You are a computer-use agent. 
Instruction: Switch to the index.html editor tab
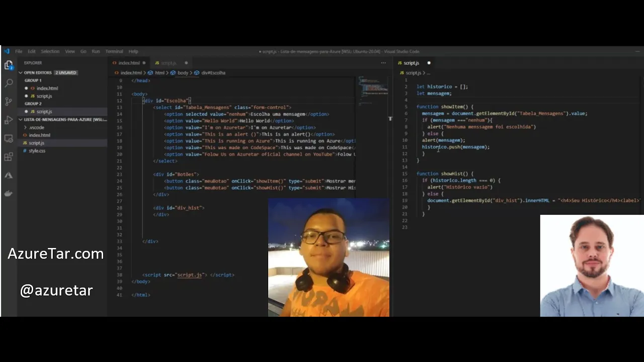pyautogui.click(x=129, y=63)
